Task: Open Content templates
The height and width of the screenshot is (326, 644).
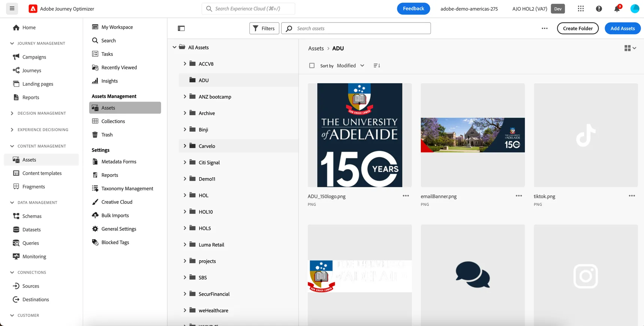Action: coord(42,173)
